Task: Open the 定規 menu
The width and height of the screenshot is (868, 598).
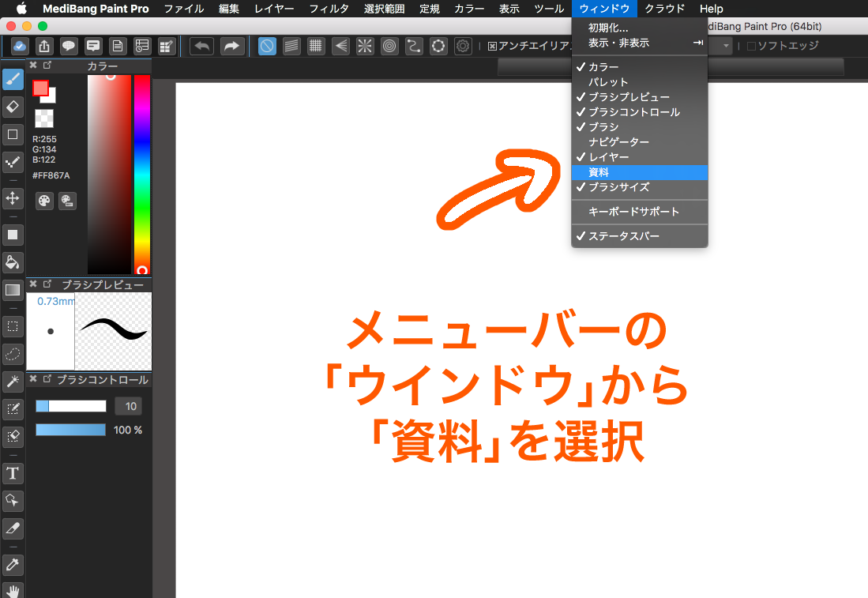Action: [x=430, y=9]
